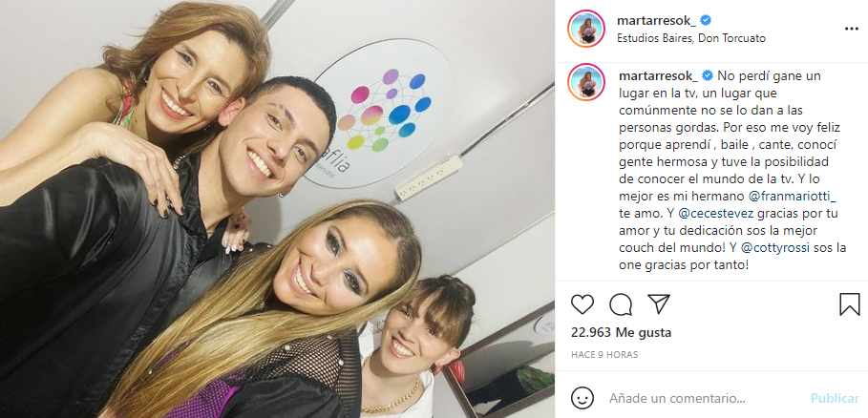Click the group selfie photo
The width and height of the screenshot is (868, 418).
[x=277, y=209]
